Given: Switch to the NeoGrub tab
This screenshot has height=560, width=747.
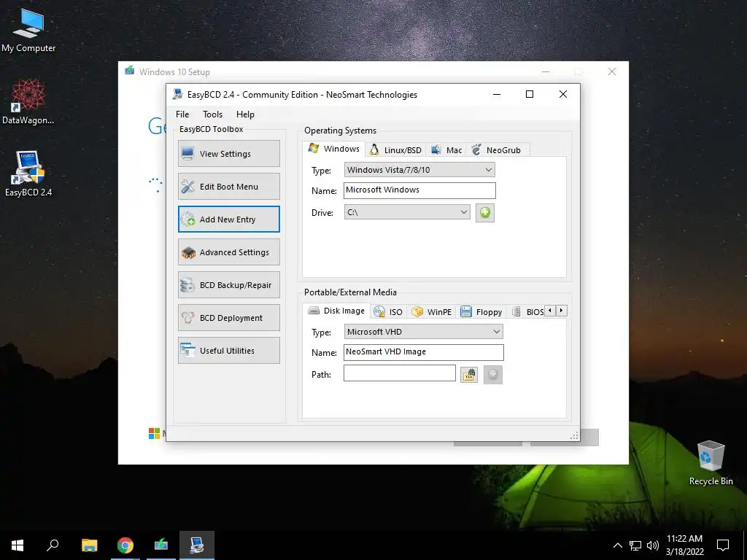Looking at the screenshot, I should point(496,150).
